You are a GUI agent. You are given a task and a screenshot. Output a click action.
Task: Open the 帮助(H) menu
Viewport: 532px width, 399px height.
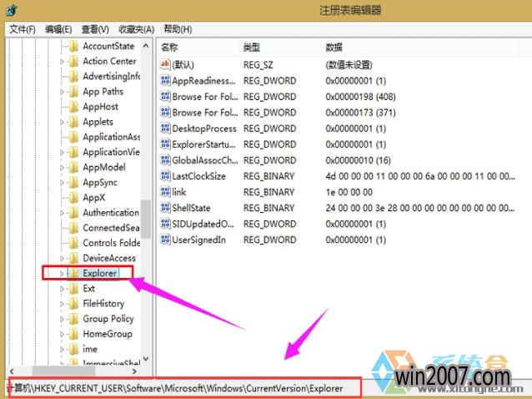178,29
